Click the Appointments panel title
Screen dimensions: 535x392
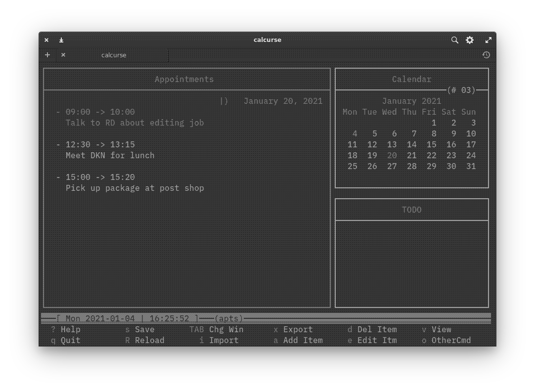(x=184, y=80)
